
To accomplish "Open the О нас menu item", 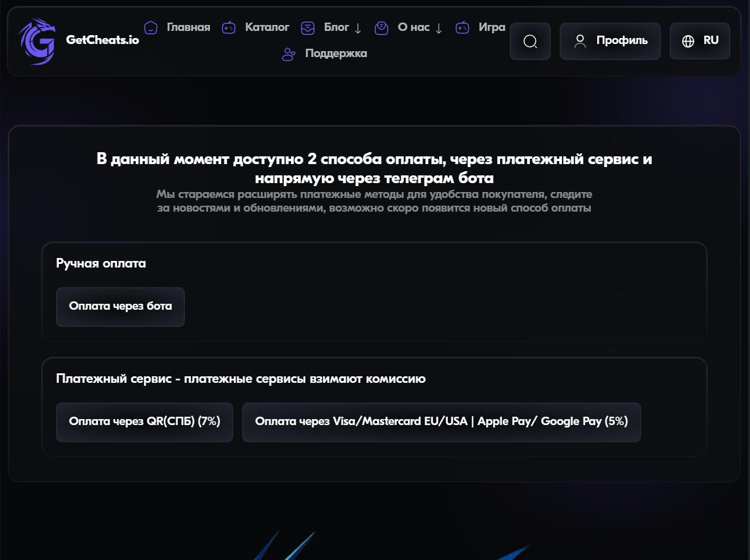I will coord(413,27).
